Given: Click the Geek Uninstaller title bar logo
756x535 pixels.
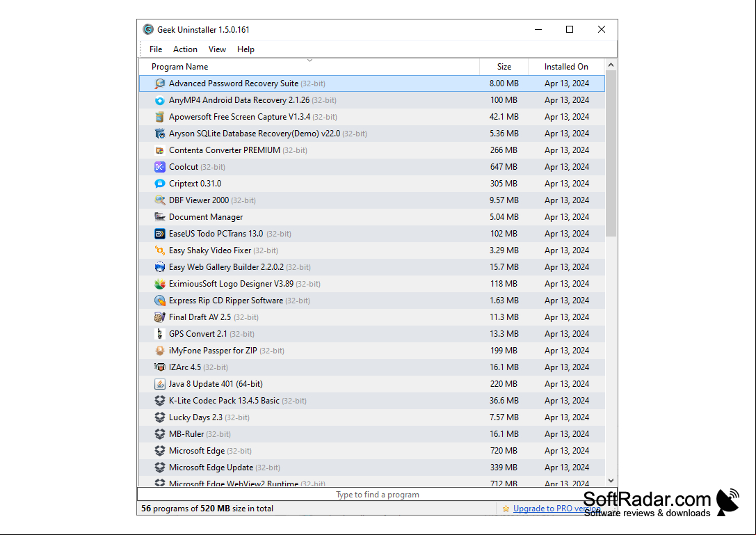Looking at the screenshot, I should coord(148,29).
